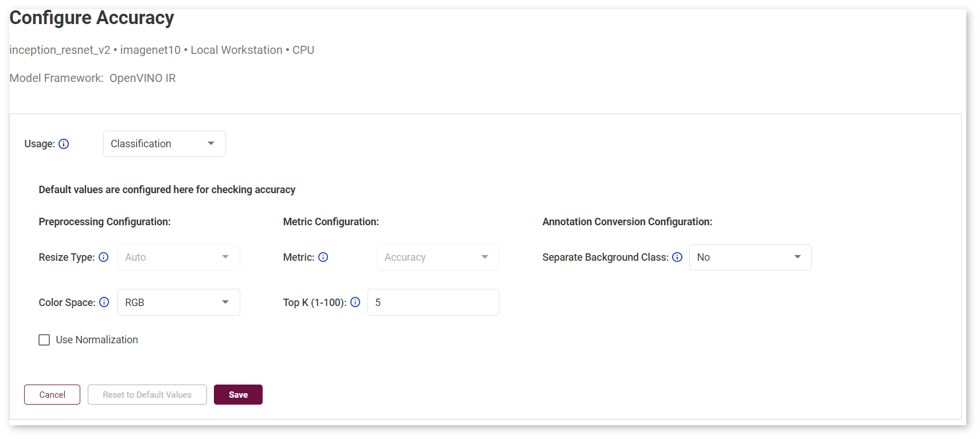Click the Top K input field

click(x=434, y=302)
